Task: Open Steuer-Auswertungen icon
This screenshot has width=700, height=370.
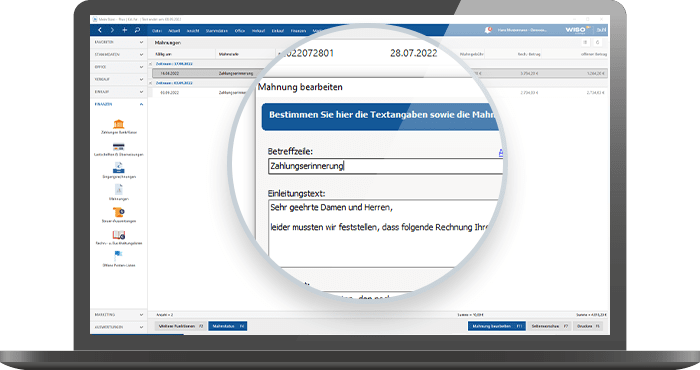Action: [118, 212]
